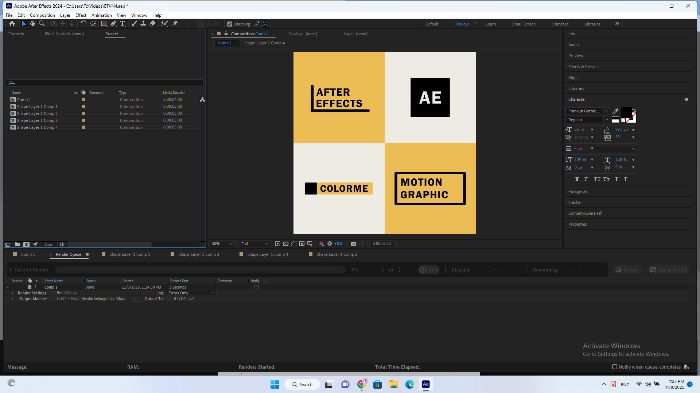Open the Composition menu
Image resolution: width=700 pixels, height=393 pixels.
point(42,15)
